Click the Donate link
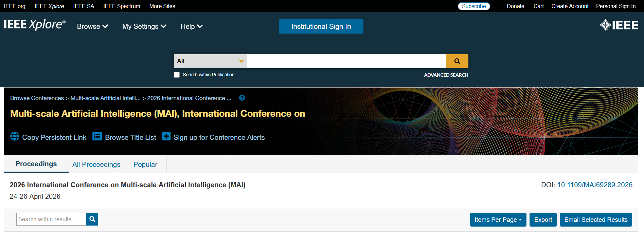 tap(516, 6)
